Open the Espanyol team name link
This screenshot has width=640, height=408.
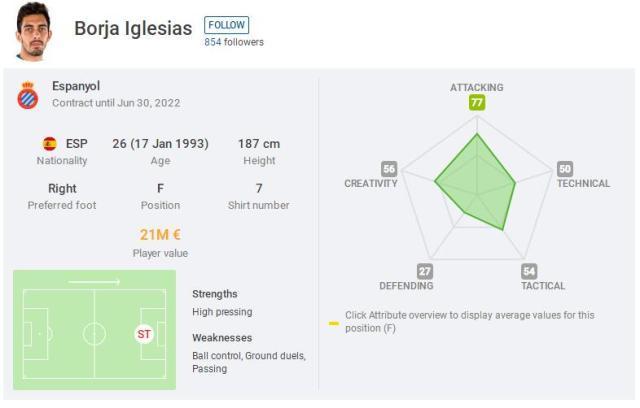tap(76, 86)
